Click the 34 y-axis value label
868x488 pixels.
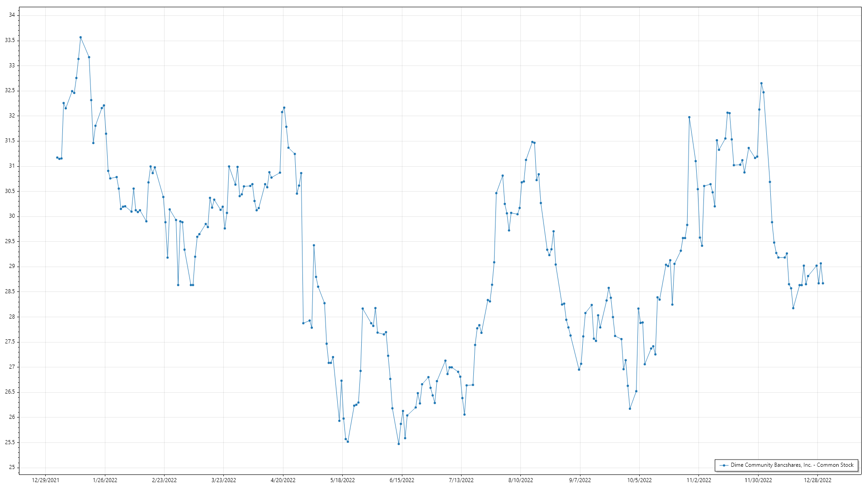(12, 15)
